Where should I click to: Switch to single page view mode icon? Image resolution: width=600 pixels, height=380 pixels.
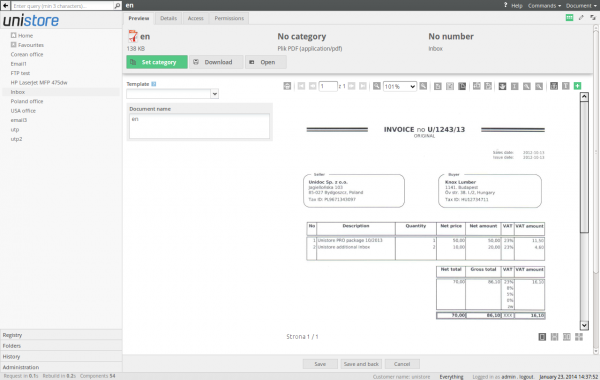(x=542, y=337)
